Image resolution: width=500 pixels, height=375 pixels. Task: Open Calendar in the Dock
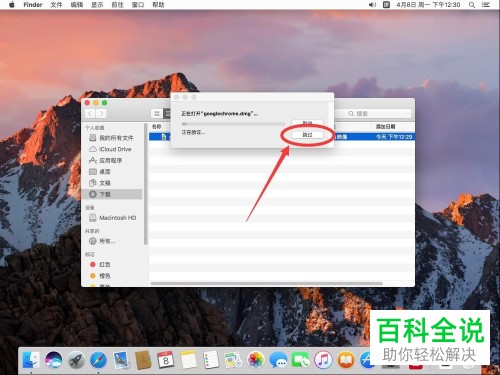pos(166,360)
